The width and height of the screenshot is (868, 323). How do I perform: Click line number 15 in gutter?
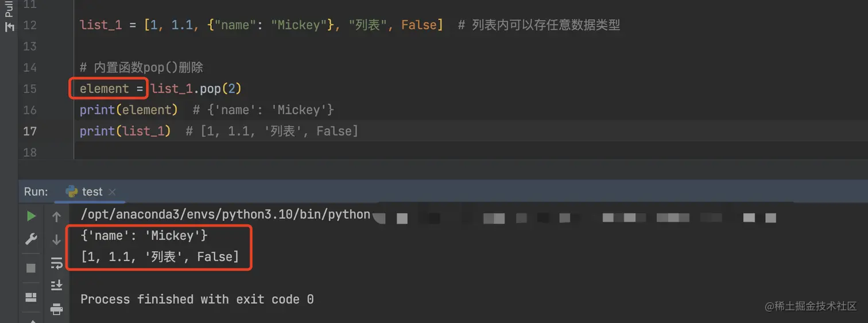29,89
